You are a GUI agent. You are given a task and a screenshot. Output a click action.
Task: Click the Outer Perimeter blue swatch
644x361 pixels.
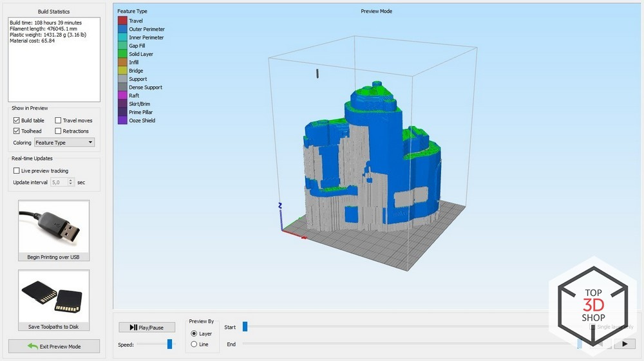122,29
